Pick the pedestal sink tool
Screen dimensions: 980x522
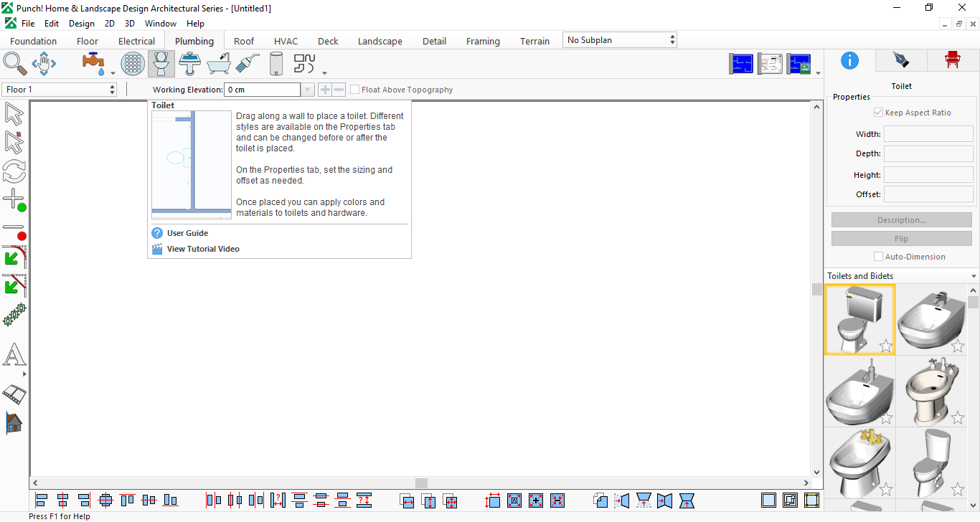190,63
